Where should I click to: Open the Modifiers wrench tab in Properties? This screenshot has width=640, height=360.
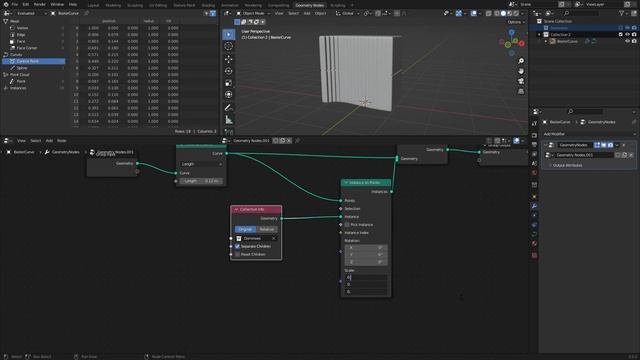(x=534, y=206)
